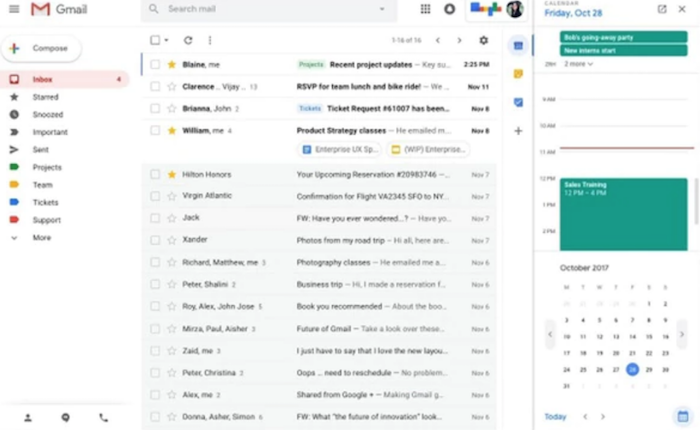700x430 pixels.
Task: Expand the '2 more' calendar events
Action: click(x=578, y=64)
